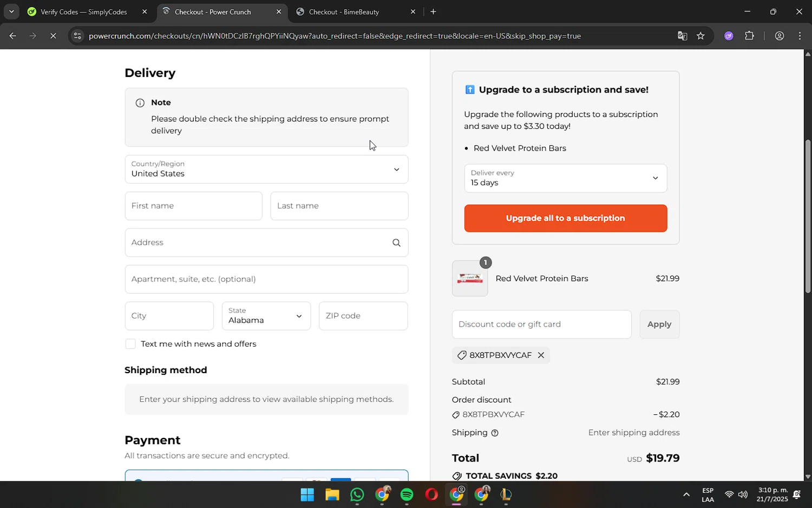Focus the Last name field
Image resolution: width=812 pixels, height=508 pixels.
(339, 206)
